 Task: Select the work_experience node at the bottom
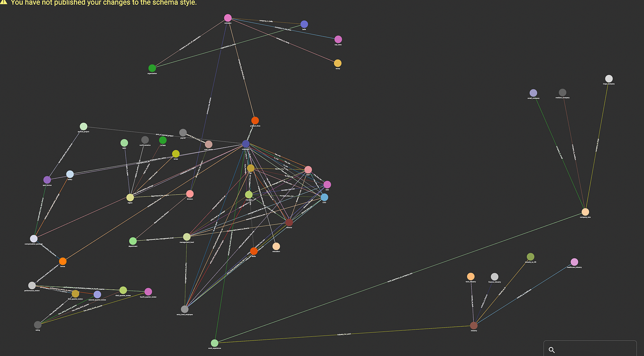[214, 342]
